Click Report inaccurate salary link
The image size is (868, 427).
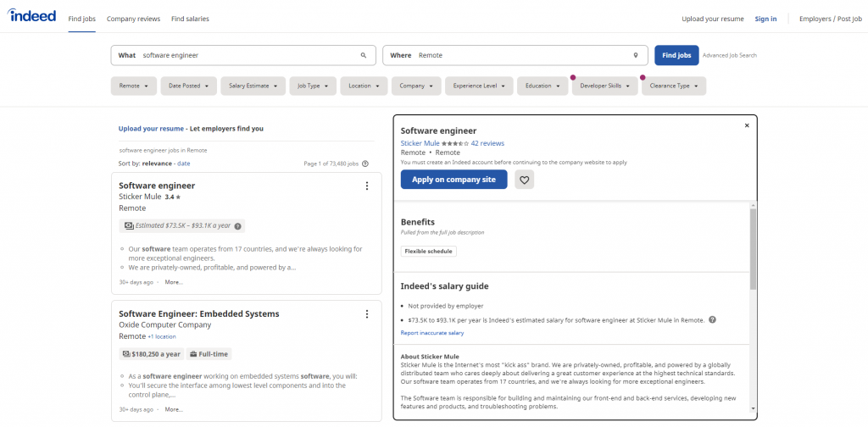pos(431,333)
